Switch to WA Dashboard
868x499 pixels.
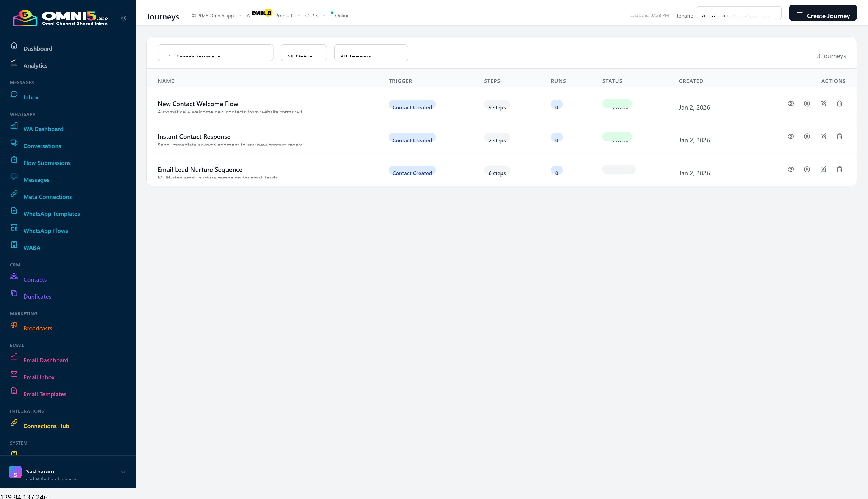(43, 129)
